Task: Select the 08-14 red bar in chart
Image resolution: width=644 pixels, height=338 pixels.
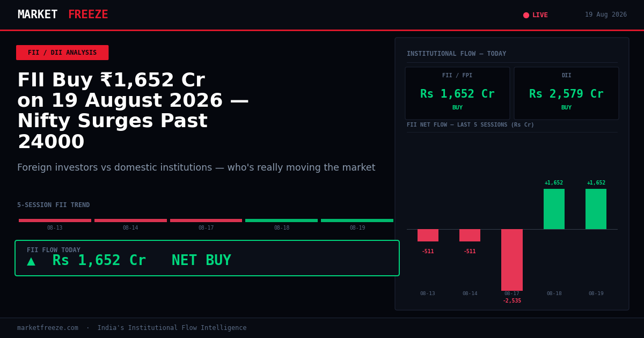Action: [x=470, y=235]
